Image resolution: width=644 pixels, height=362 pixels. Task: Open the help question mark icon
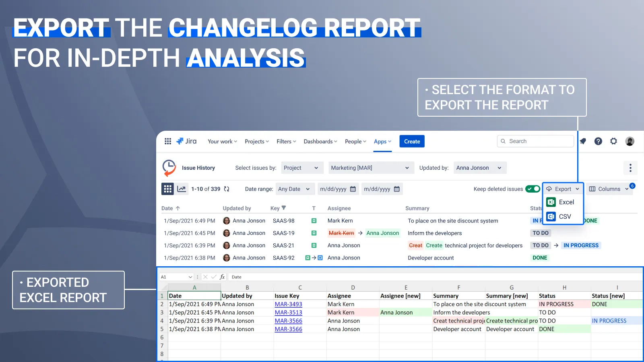[x=598, y=141]
